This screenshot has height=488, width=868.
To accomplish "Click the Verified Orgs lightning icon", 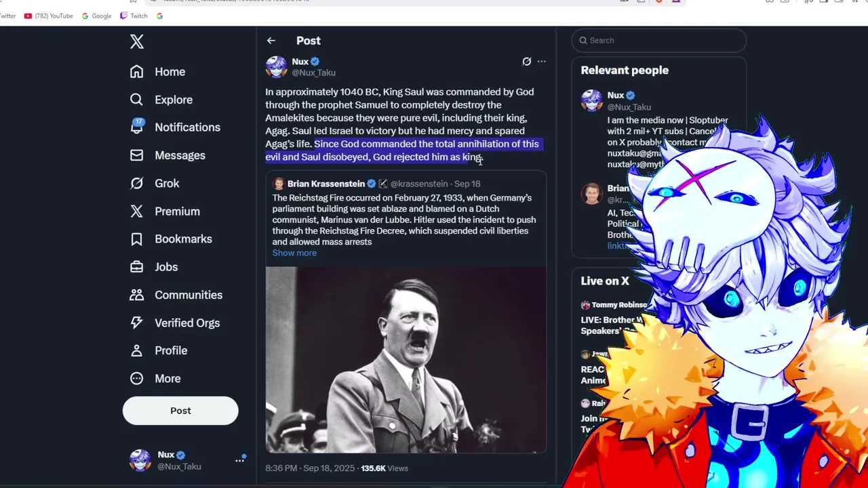I will tap(137, 323).
